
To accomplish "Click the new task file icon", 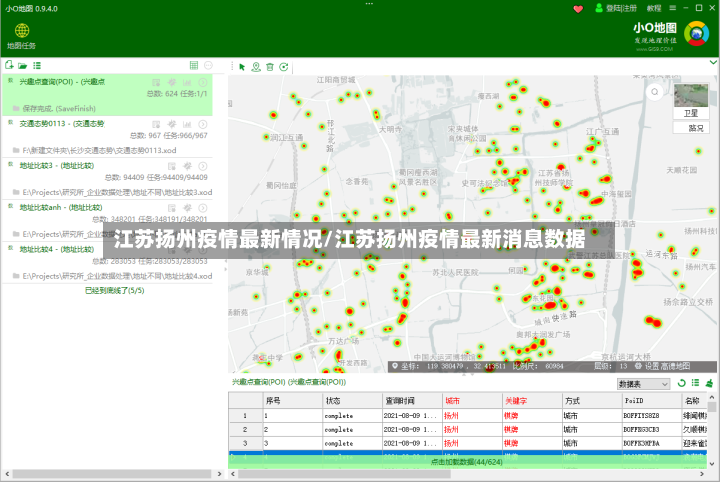I will 9,65.
